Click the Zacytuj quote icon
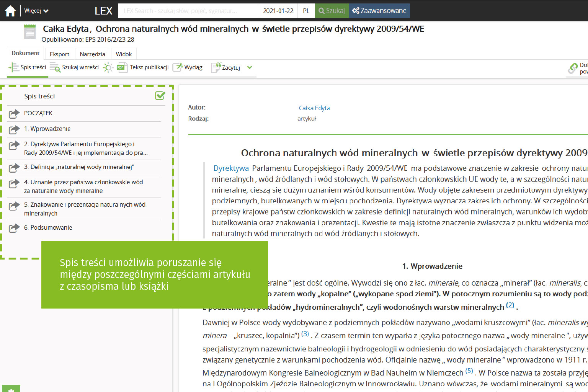Image resolution: width=588 pixels, height=392 pixels. coord(216,67)
